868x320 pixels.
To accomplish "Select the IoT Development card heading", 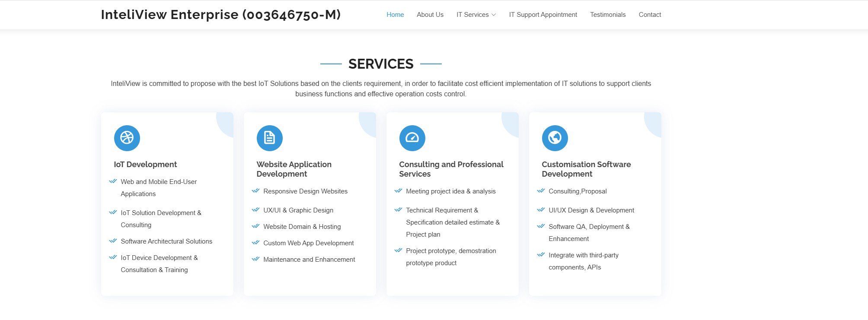I will (x=145, y=164).
